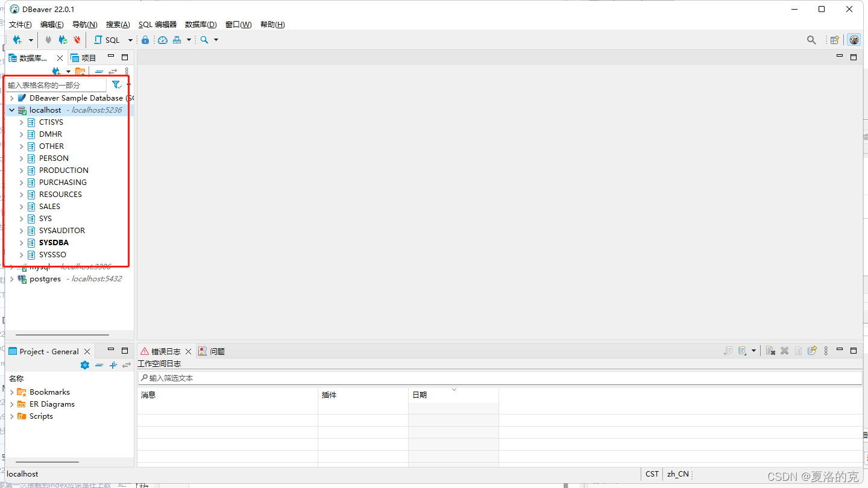
Task: Open the dropdown arrow beside the blue search icon
Action: [x=216, y=40]
